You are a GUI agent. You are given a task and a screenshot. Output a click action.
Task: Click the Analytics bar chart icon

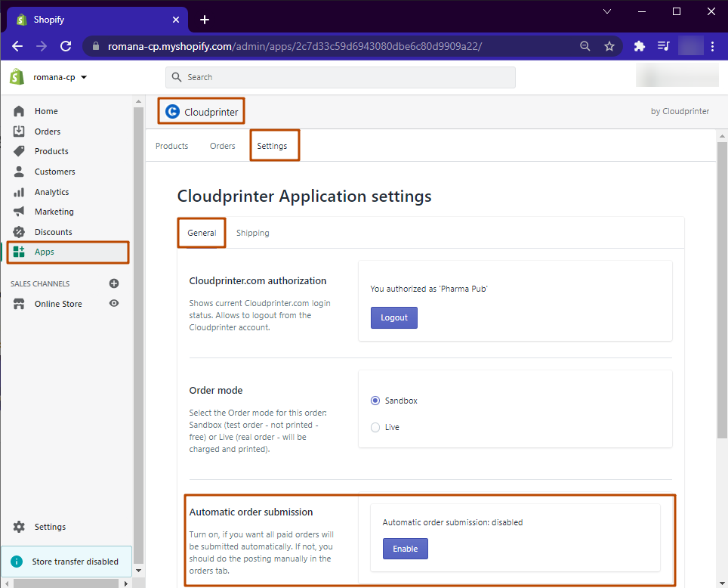pos(19,192)
